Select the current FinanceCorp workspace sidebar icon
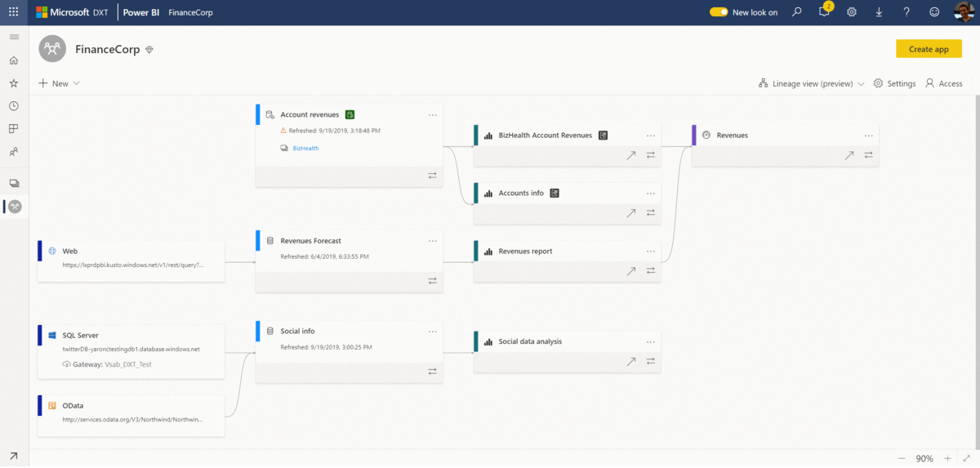 point(15,207)
